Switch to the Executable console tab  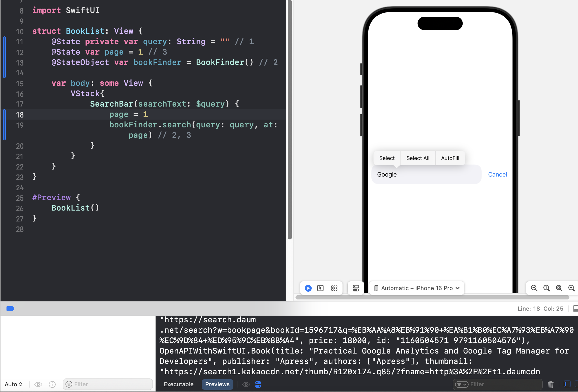click(179, 384)
